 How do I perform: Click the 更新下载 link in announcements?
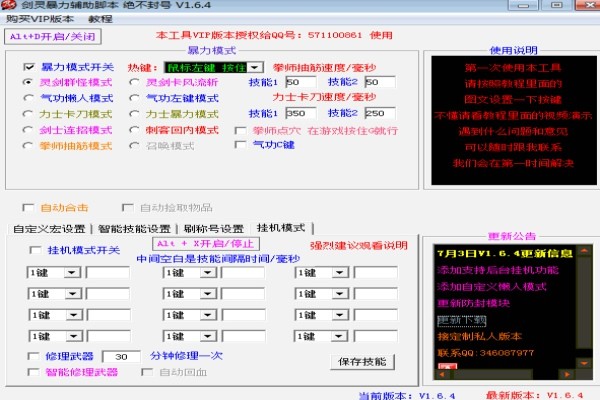tap(462, 320)
